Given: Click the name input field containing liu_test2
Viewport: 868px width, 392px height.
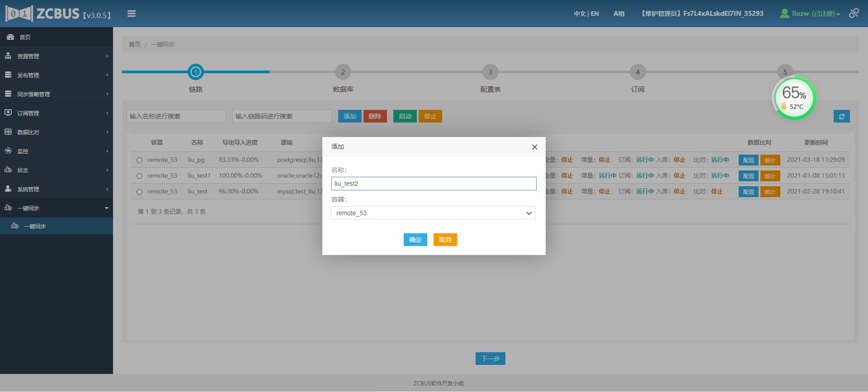Looking at the screenshot, I should [433, 184].
